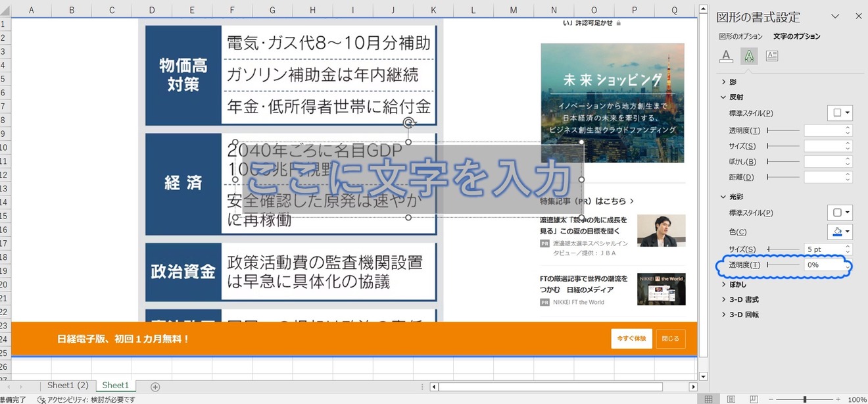Click the 政治資金 heading in image
Image resolution: width=868 pixels, height=404 pixels.
click(x=183, y=272)
